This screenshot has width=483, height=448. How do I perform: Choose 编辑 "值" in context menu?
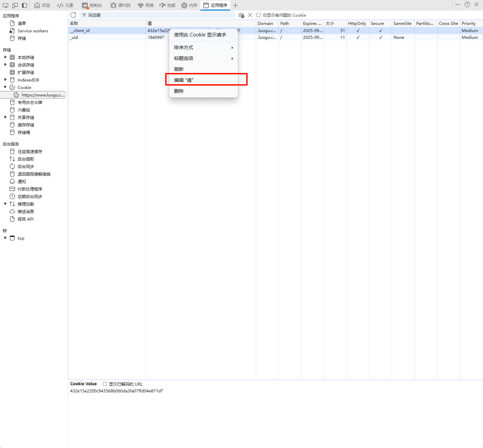pos(184,80)
